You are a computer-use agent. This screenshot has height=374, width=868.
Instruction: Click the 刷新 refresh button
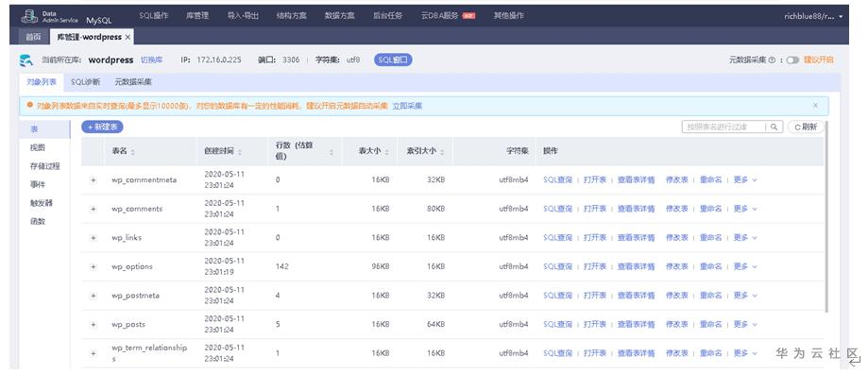point(806,127)
